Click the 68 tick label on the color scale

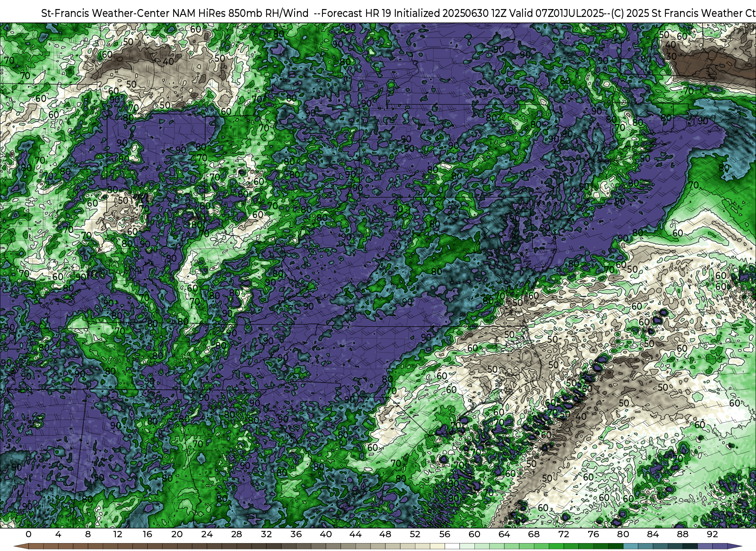[x=534, y=534]
